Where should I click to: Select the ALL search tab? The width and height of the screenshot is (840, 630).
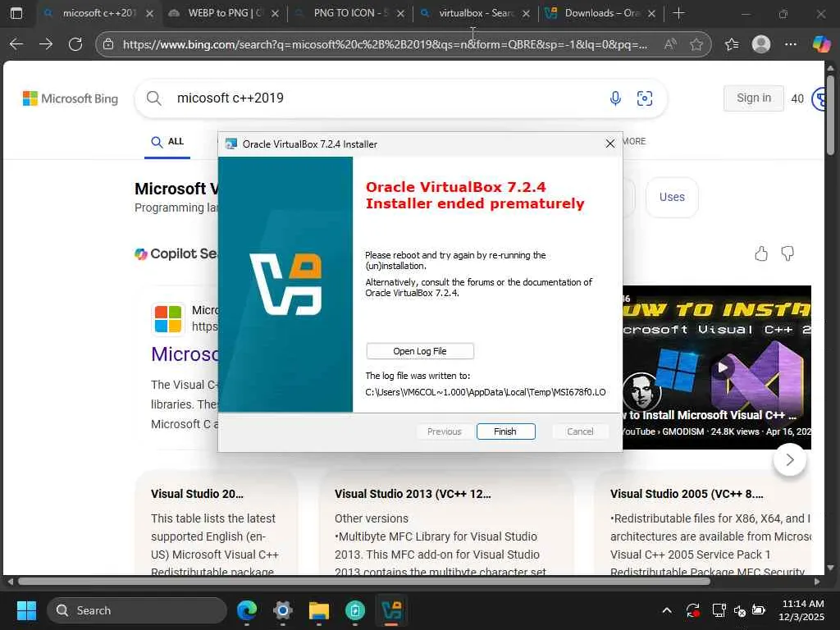click(167, 141)
